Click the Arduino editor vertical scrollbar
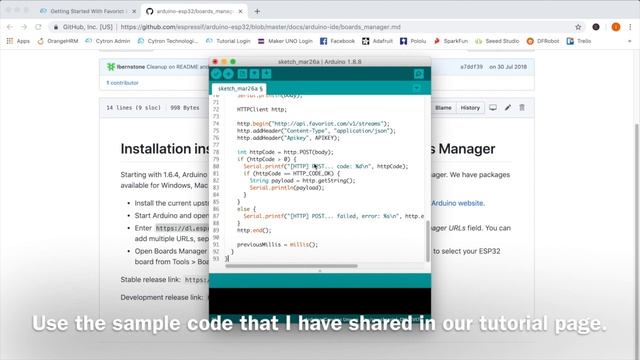Screen dimensions: 640x360 (427, 241)
